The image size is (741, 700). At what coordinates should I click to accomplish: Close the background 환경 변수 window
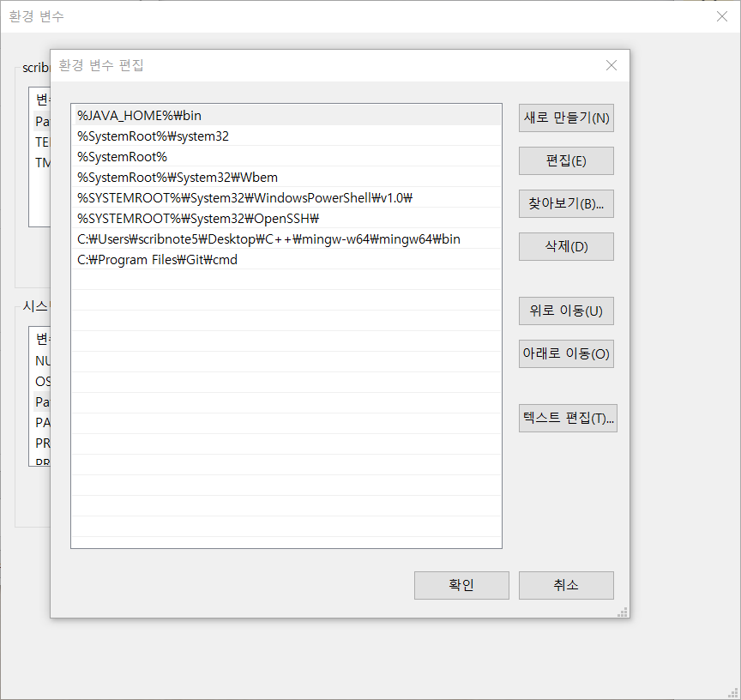(x=721, y=16)
